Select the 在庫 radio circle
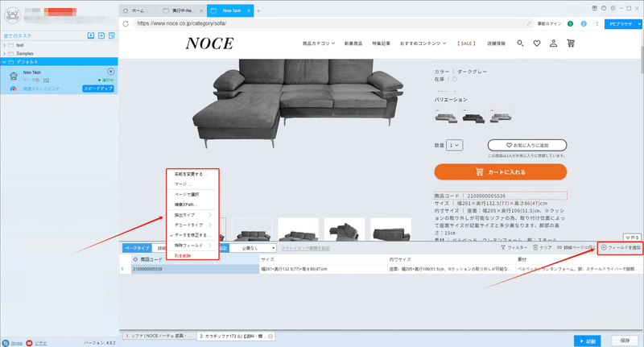 pyautogui.click(x=455, y=79)
